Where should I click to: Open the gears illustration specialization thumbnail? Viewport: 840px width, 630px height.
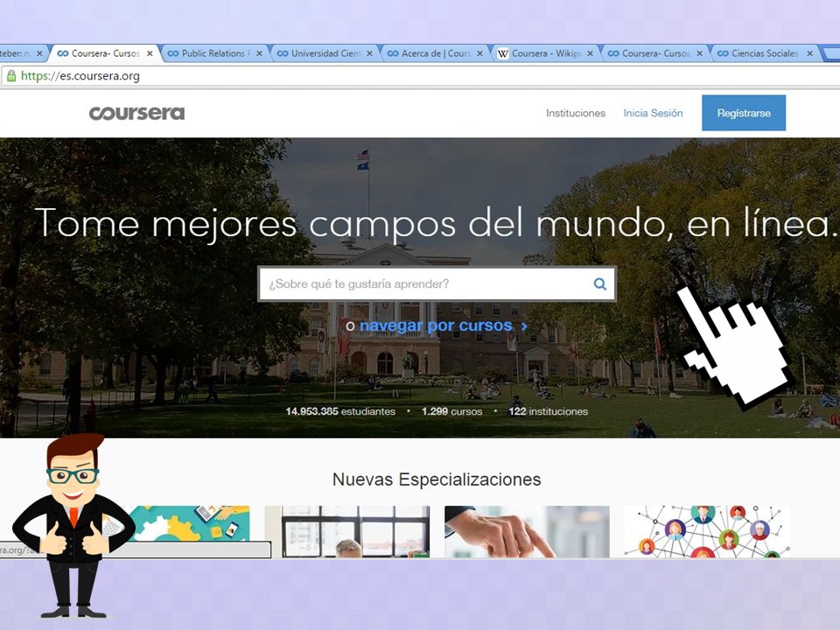coord(182,524)
